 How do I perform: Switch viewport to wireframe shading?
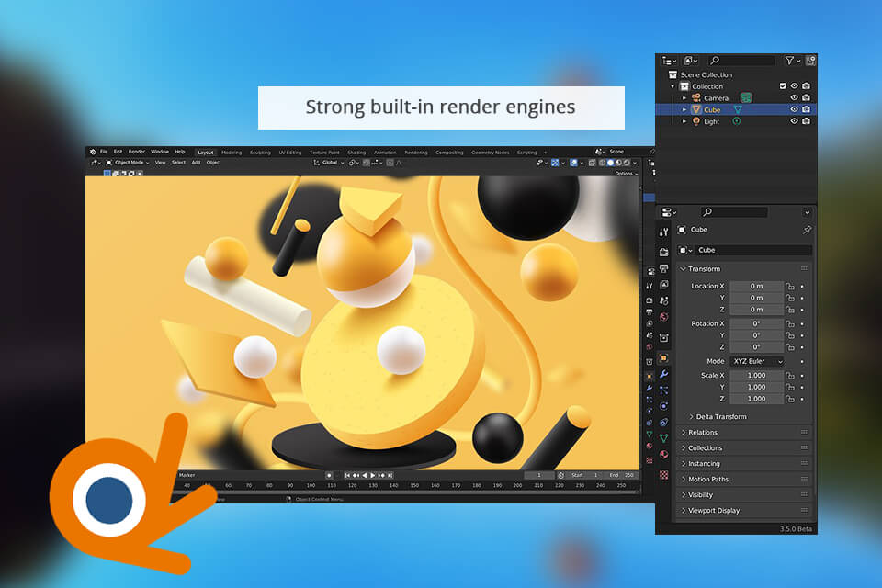point(603,163)
